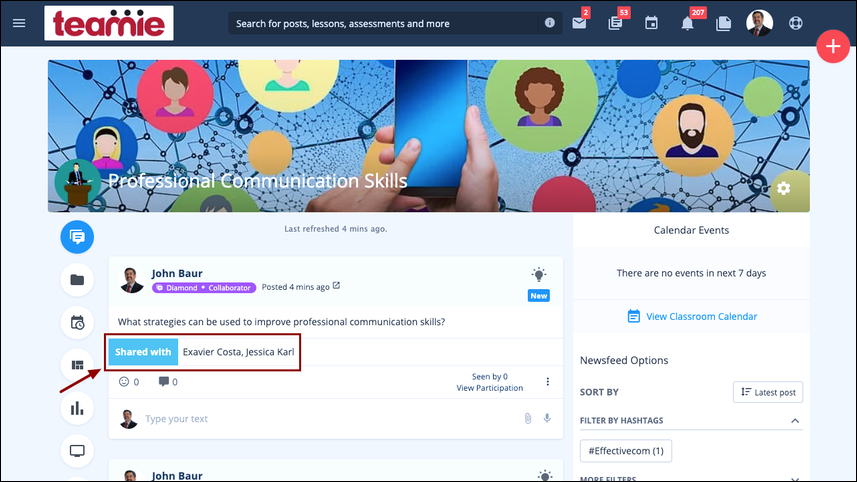Open messages with 2 unread badge
Viewport: 857px width, 482px height.
click(579, 23)
